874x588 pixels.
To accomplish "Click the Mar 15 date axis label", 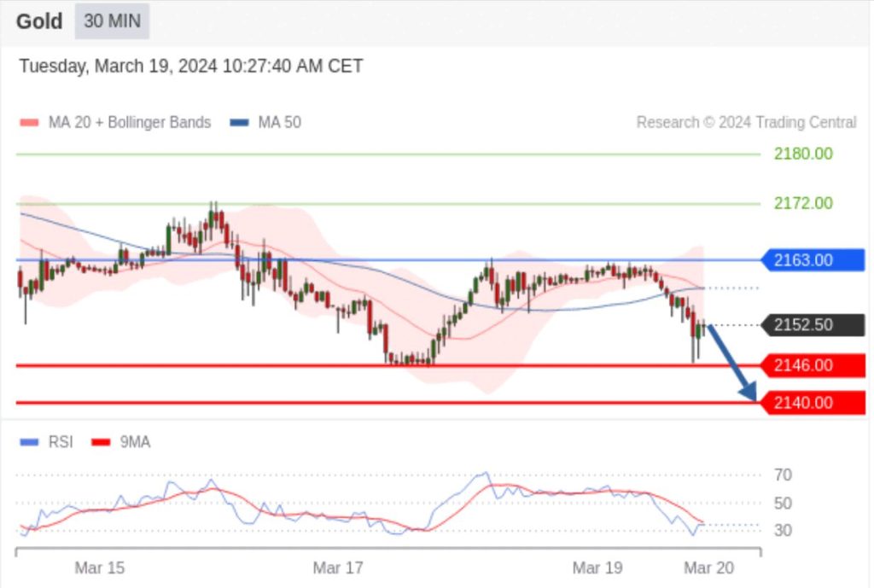I will pyautogui.click(x=100, y=568).
